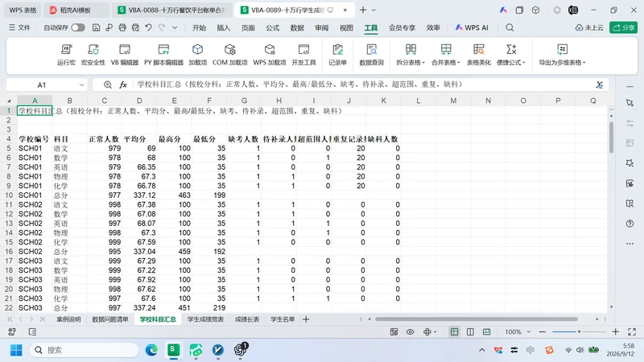
Task: Run macro with the 运行宏 icon
Action: click(x=66, y=55)
